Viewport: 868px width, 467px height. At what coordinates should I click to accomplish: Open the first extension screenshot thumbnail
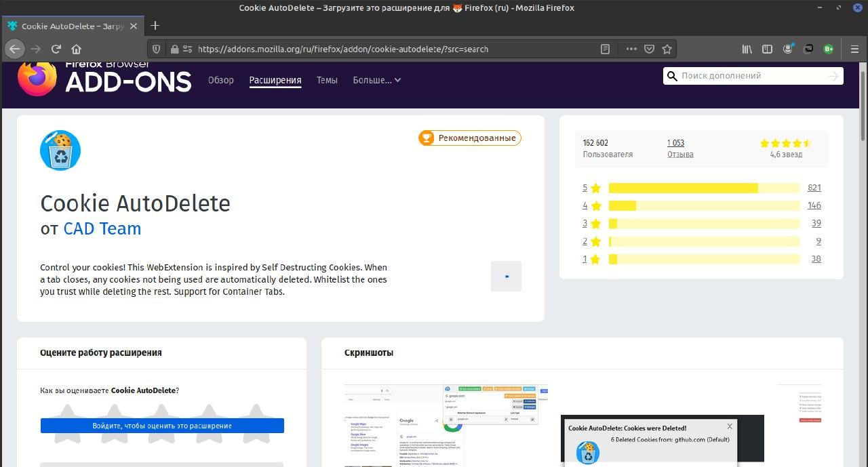point(446,426)
